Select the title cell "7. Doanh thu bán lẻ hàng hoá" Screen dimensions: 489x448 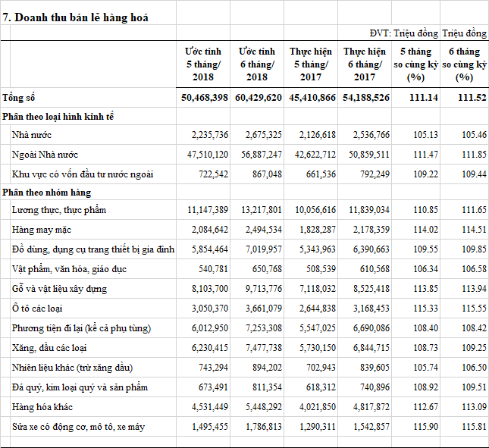coord(76,17)
